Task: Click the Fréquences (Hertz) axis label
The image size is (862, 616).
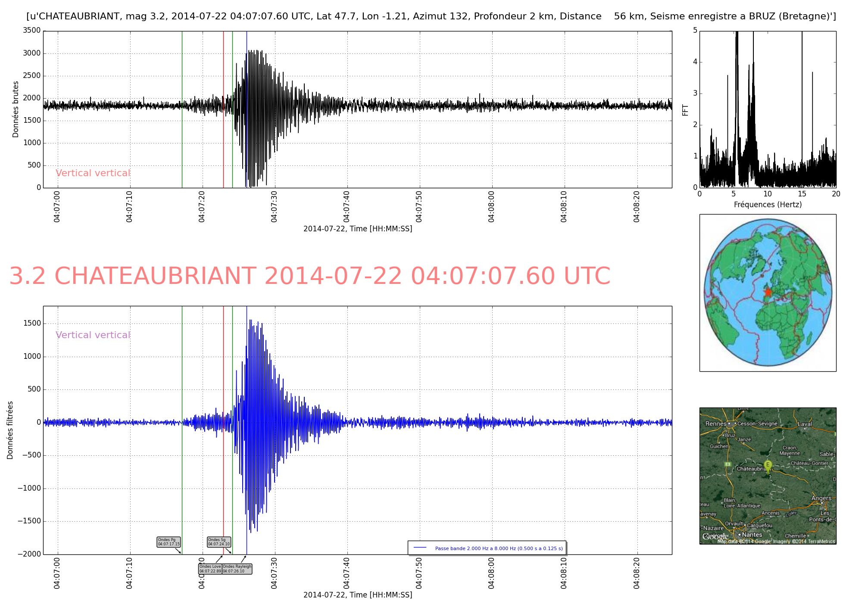Action: [x=768, y=205]
